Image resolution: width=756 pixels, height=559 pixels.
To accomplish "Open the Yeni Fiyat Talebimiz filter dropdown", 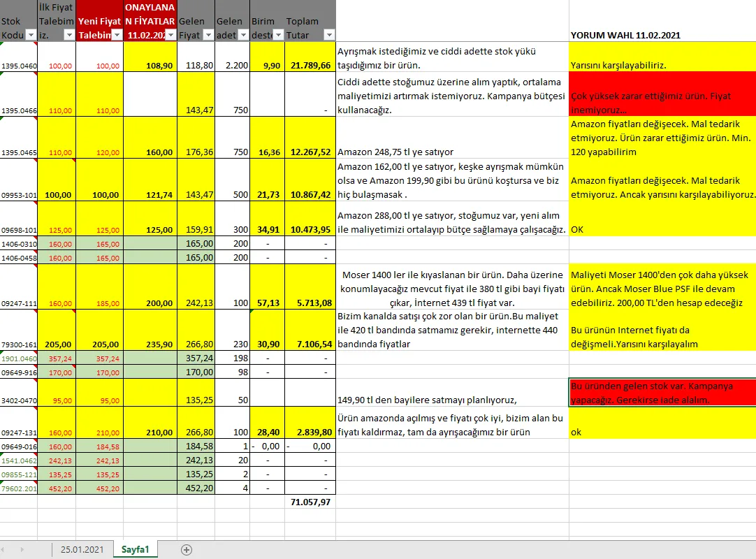I will pyautogui.click(x=117, y=35).
